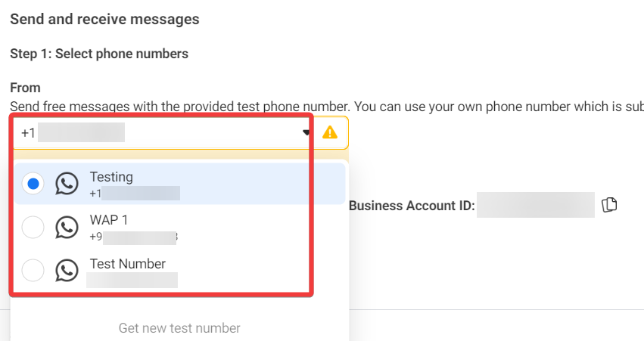Click the blurred Business Account ID value
644x341 pixels.
(x=536, y=205)
